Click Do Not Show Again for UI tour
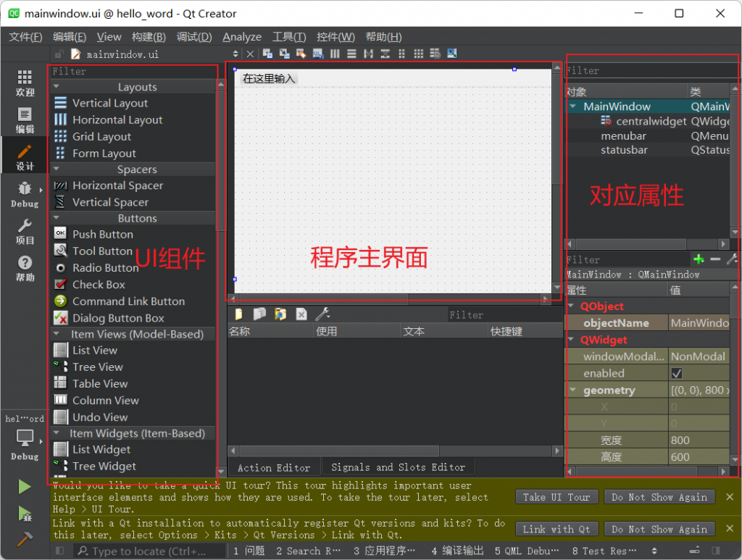Image resolution: width=742 pixels, height=560 pixels. click(659, 497)
